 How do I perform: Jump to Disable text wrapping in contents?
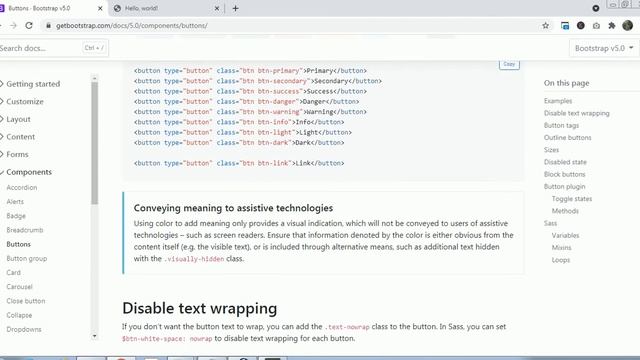[x=576, y=113]
